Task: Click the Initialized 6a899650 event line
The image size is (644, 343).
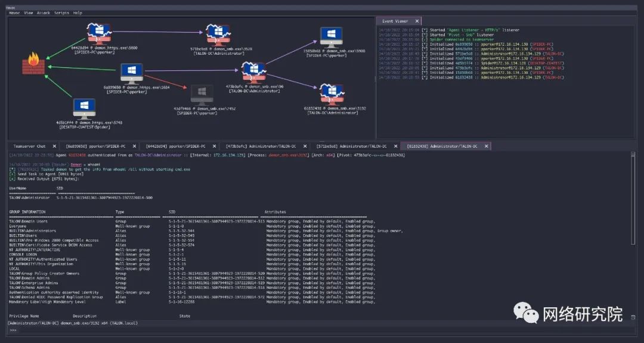Action: tap(466, 44)
